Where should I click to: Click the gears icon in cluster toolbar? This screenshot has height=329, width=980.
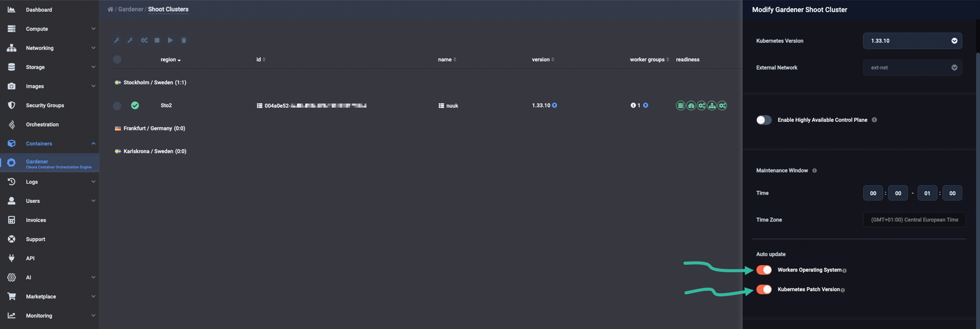click(144, 40)
